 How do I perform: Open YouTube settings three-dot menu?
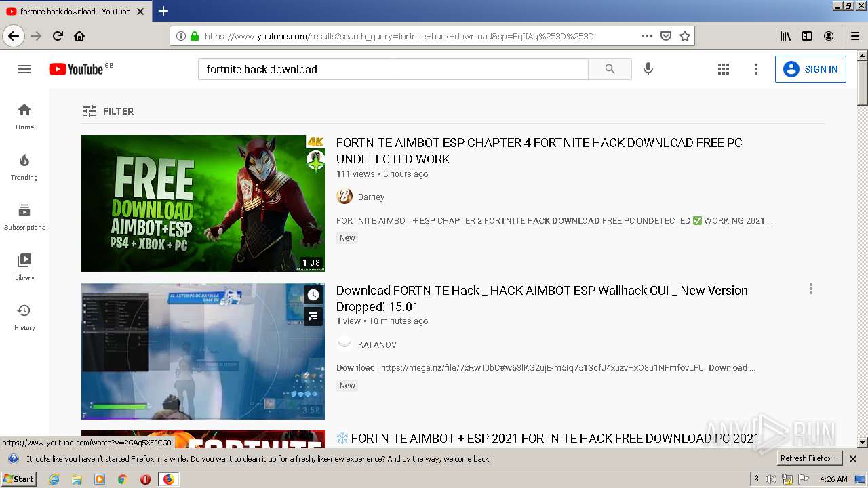click(x=756, y=69)
